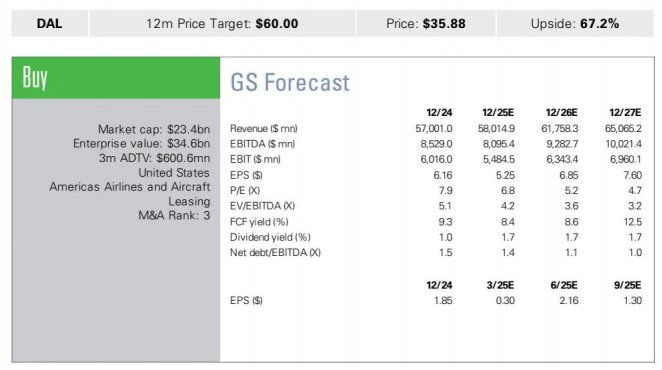Click the 6/25E quarterly EPS header
The width and height of the screenshot is (662, 370).
564,286
